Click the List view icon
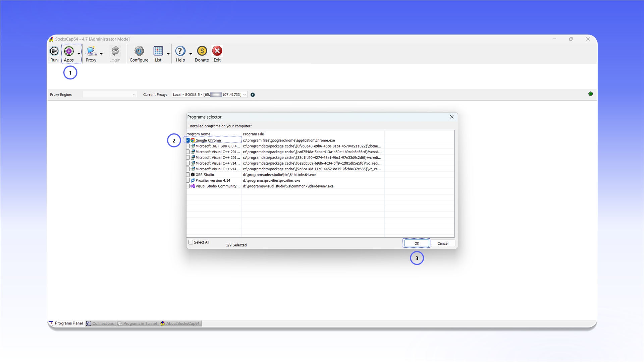The height and width of the screenshot is (362, 644). coord(158,51)
